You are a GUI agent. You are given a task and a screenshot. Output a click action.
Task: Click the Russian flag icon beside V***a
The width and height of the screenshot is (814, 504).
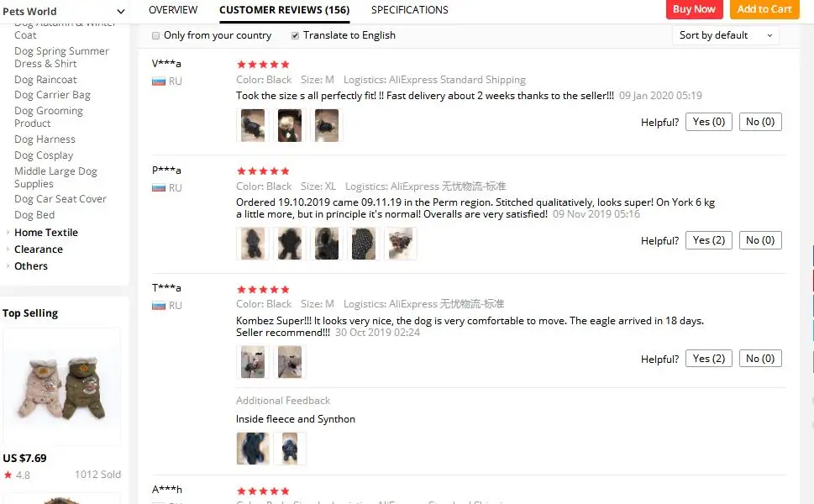(158, 81)
